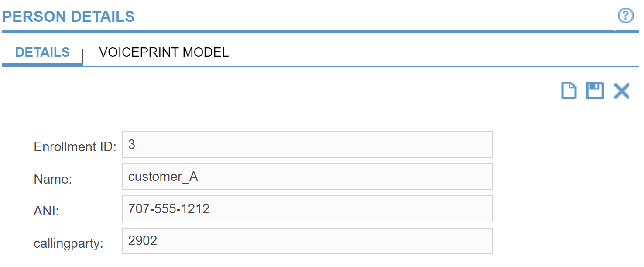Focus the Enrollment ID input field
Viewport: 644px width, 267px height.
click(x=307, y=145)
